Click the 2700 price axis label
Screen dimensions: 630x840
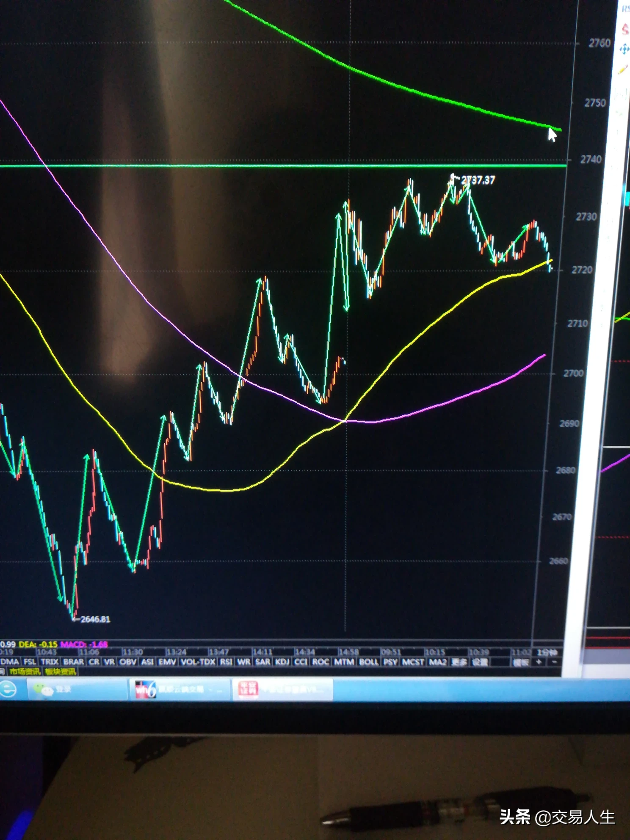point(574,373)
